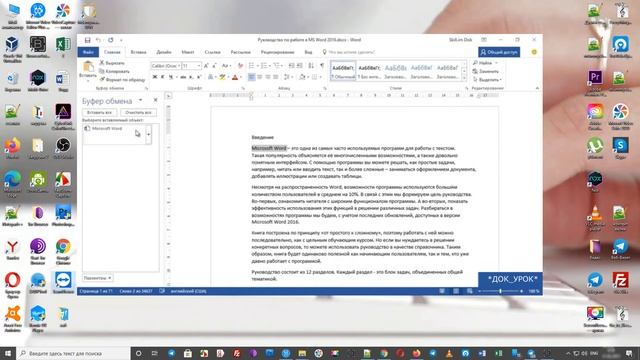The image size is (640, 360).
Task: Open Find (Найти) dropdown arrow
Action: click(496, 63)
